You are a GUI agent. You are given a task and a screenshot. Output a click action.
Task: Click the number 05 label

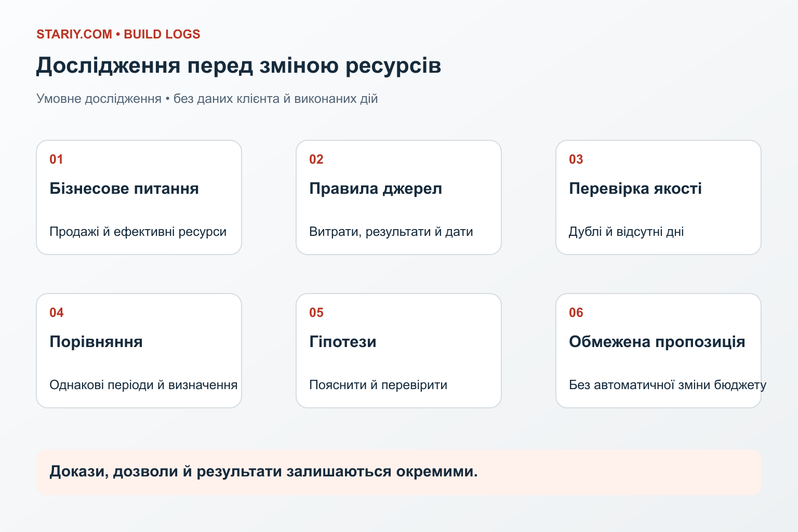(x=316, y=313)
